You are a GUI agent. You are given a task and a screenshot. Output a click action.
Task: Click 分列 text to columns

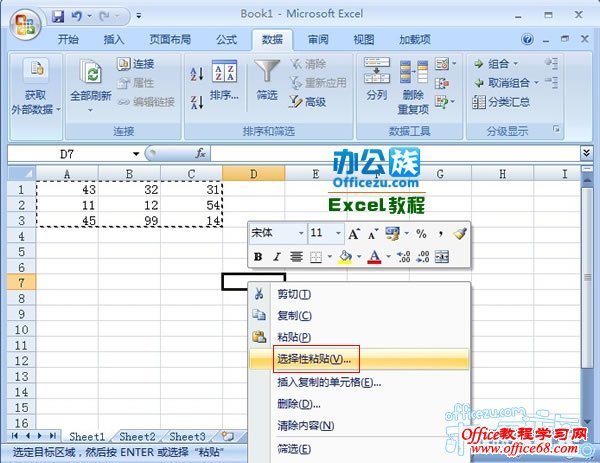point(377,80)
